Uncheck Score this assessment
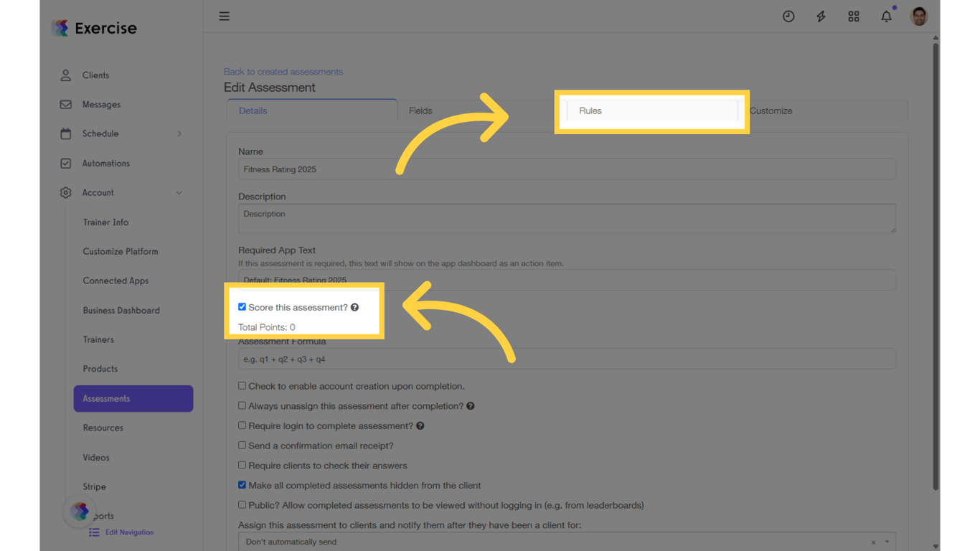 pos(242,306)
